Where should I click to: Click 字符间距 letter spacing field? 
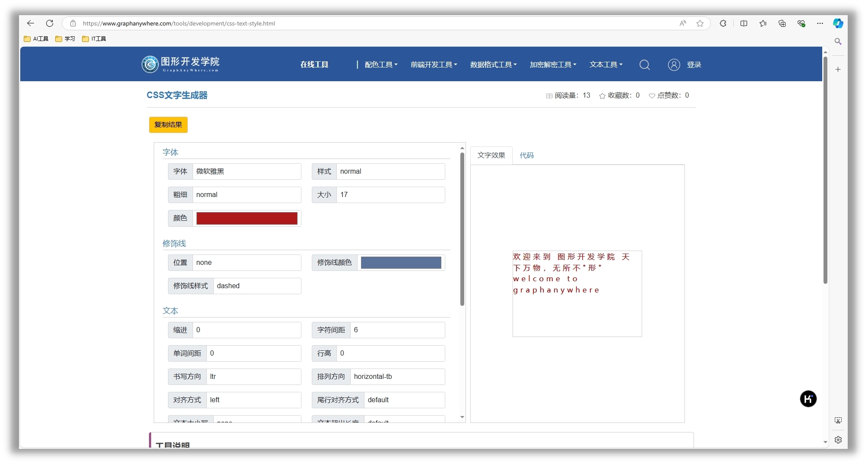[x=397, y=330]
